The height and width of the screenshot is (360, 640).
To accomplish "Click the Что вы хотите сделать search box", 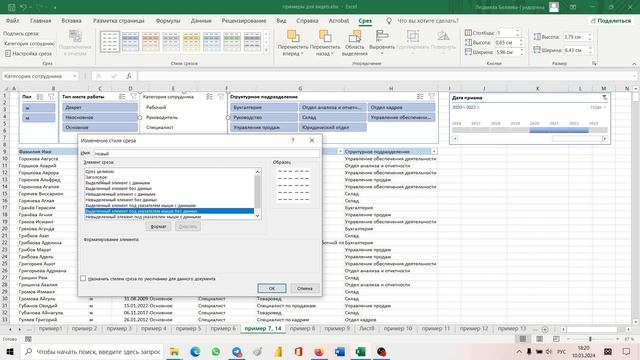I will pyautogui.click(x=428, y=21).
